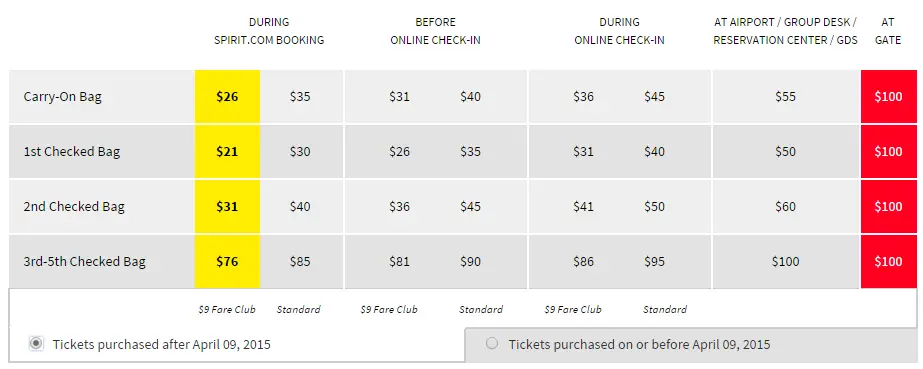923x369 pixels.
Task: Select the 1st Checked Bag row label
Action: pos(71,152)
